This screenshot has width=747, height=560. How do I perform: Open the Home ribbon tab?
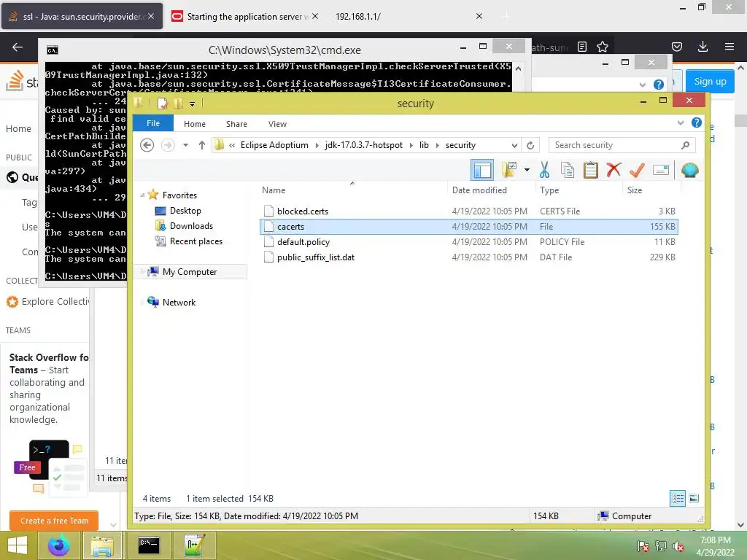pyautogui.click(x=194, y=124)
